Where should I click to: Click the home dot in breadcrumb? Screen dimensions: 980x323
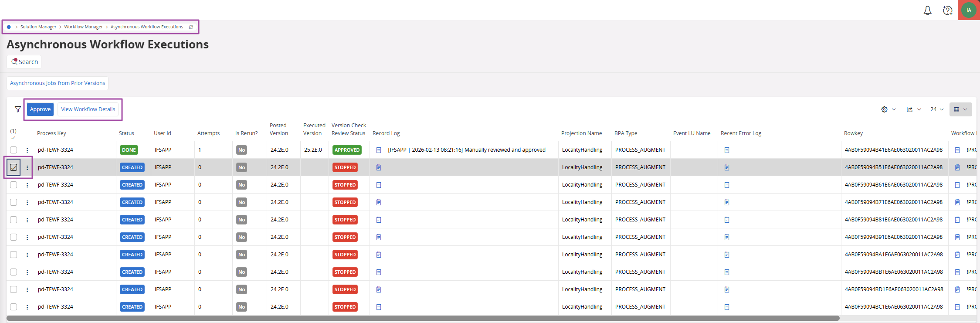pyautogui.click(x=9, y=27)
